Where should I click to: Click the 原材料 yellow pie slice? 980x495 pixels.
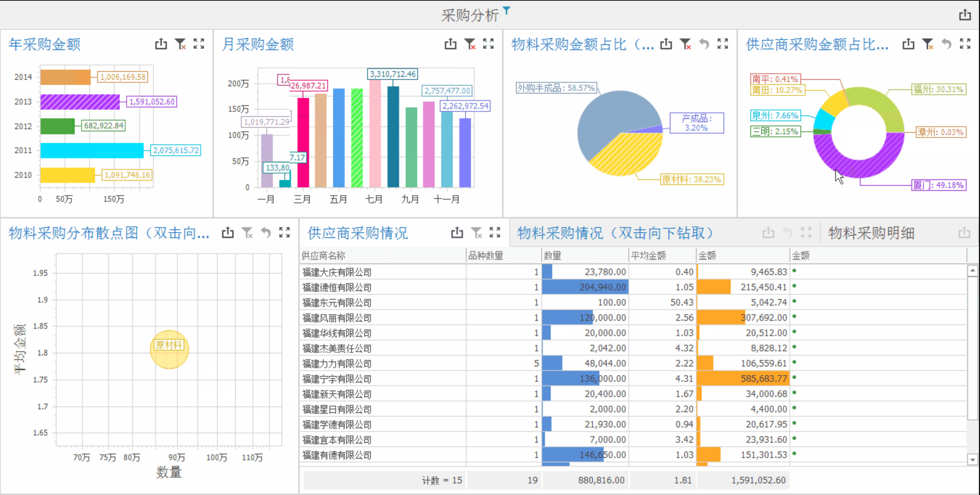[x=628, y=156]
